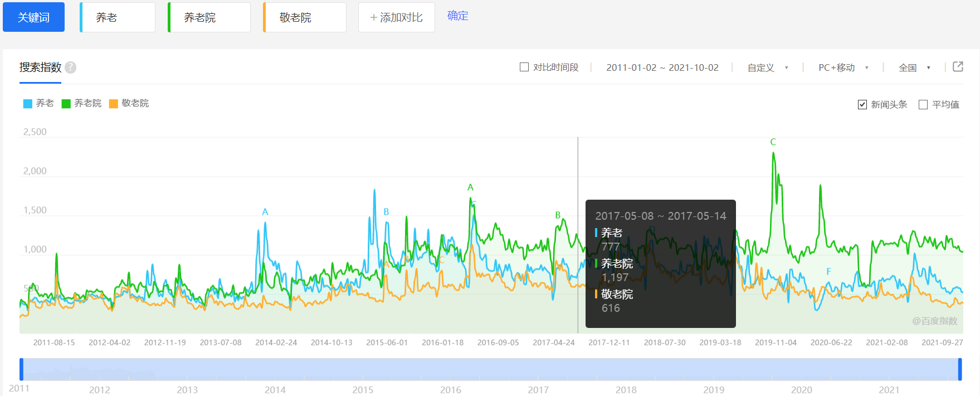
Task: Select the 搜索指数 tab
Action: point(40,67)
